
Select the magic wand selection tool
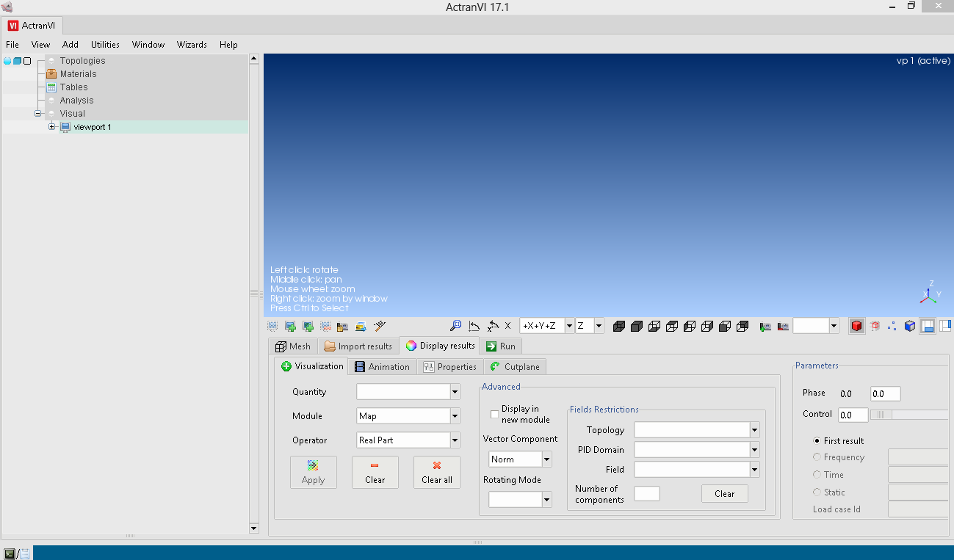point(379,326)
